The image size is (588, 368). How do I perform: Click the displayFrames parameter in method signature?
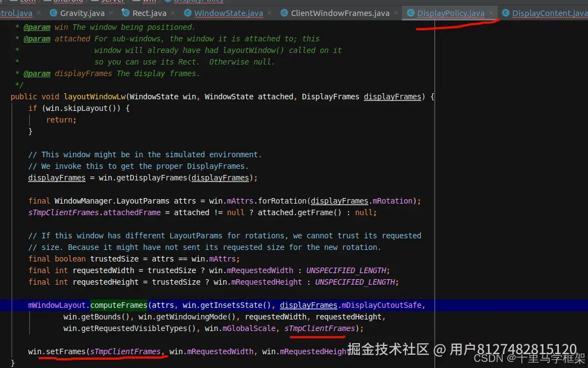pos(392,97)
